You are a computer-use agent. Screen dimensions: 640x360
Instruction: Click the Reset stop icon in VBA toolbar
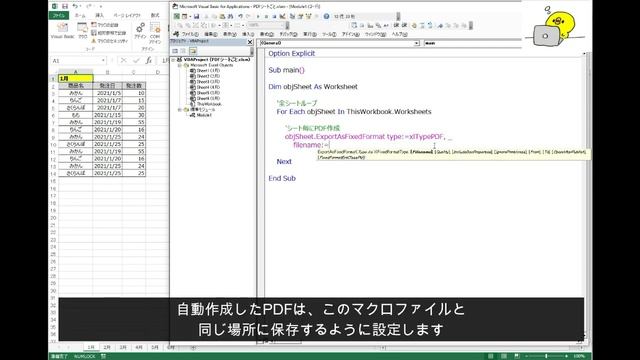274,16
